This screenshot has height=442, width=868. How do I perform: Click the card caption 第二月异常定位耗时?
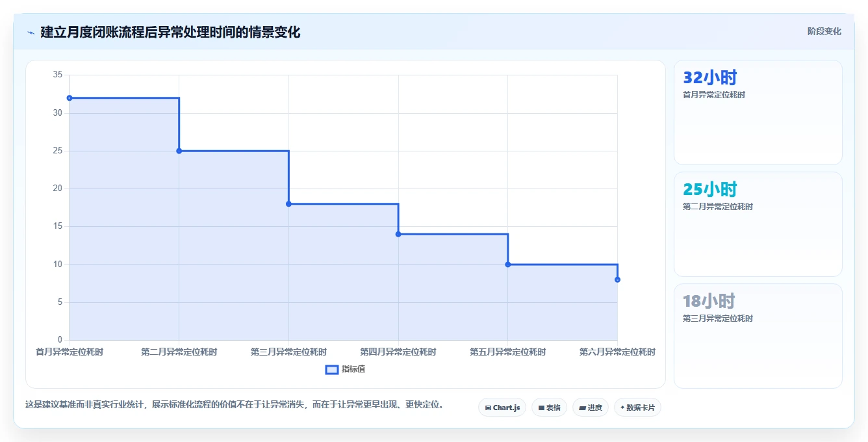click(x=718, y=207)
